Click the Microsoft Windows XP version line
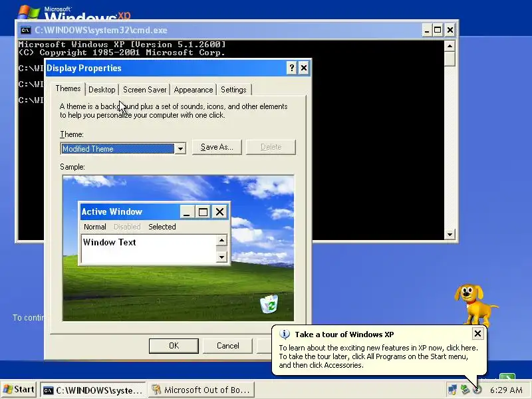532x399 pixels. pos(122,45)
